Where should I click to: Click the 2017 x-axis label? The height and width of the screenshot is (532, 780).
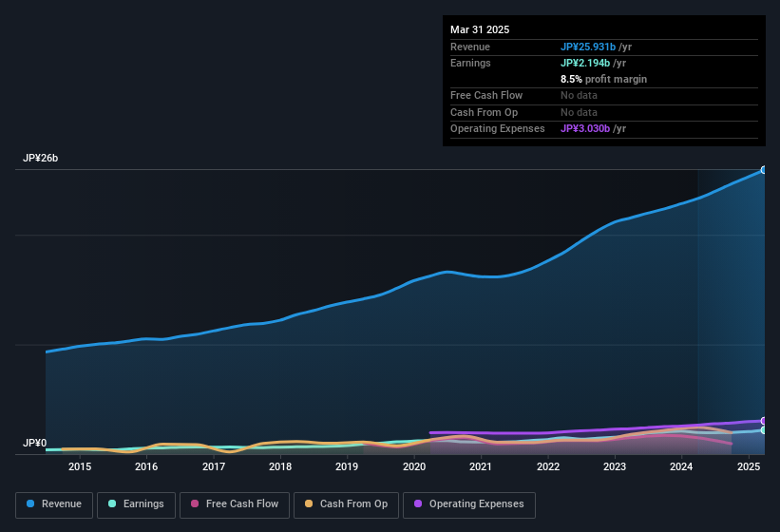(214, 466)
